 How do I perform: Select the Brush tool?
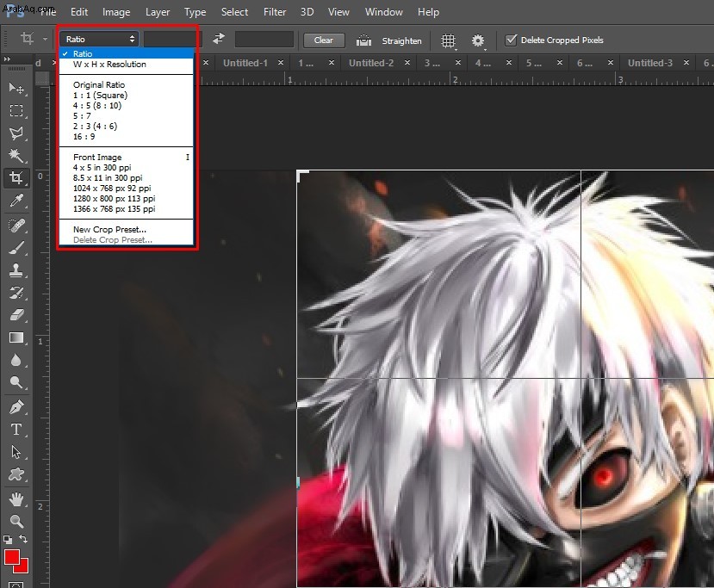tap(16, 248)
